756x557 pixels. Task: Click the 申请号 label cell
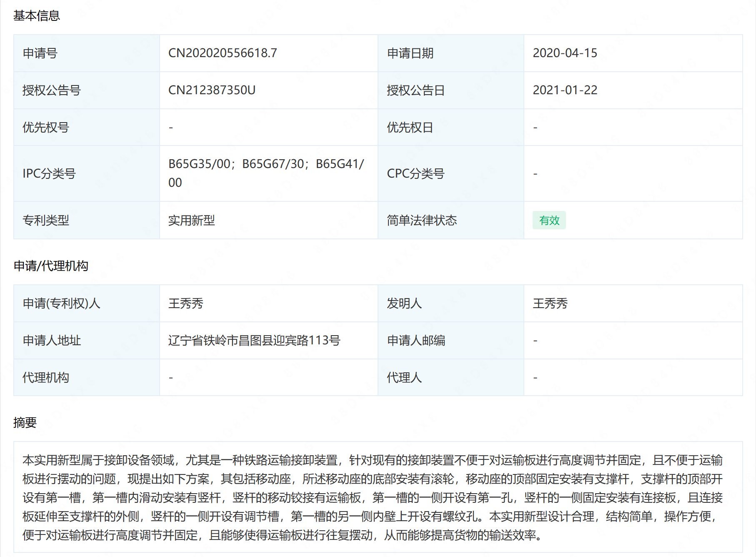coord(87,53)
